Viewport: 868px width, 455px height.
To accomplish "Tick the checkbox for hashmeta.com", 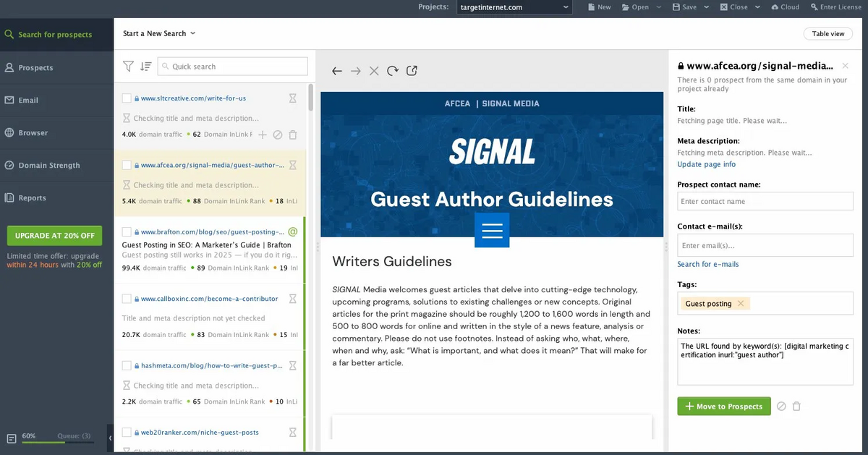I will [x=127, y=366].
